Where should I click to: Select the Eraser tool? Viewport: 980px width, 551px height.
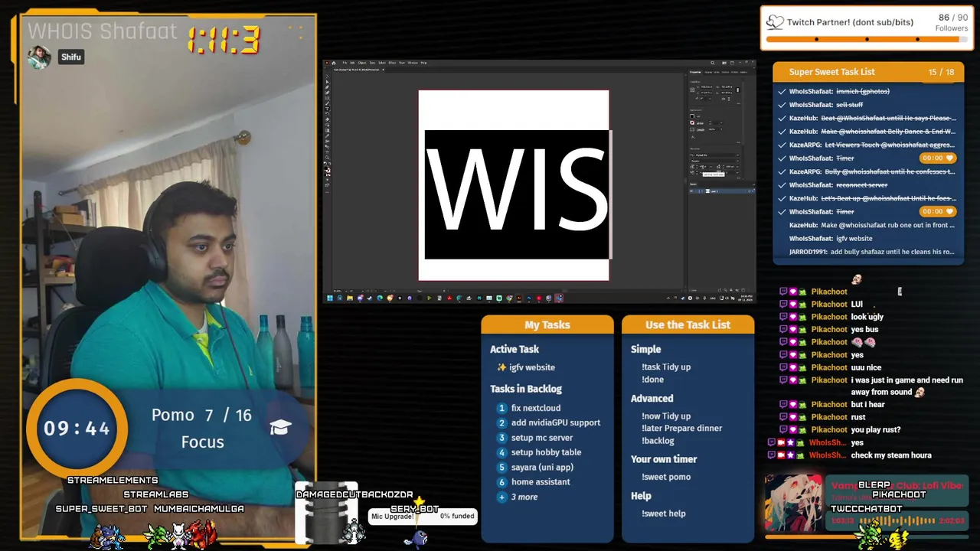tap(327, 119)
